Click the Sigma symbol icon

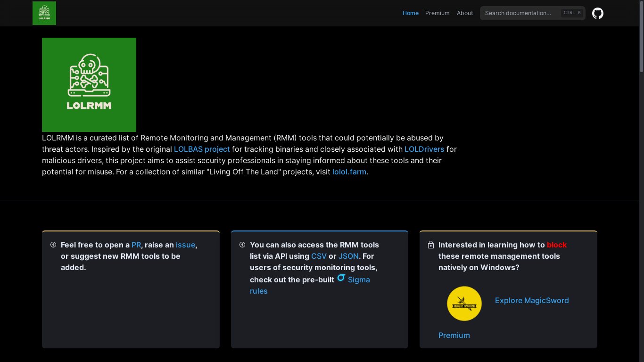tap(341, 278)
